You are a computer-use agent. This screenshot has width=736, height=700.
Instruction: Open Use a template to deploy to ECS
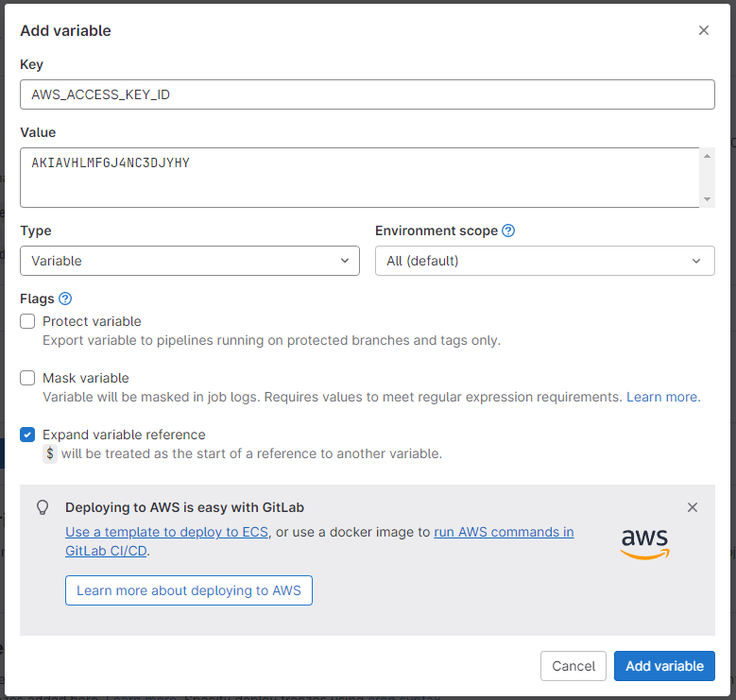point(167,532)
